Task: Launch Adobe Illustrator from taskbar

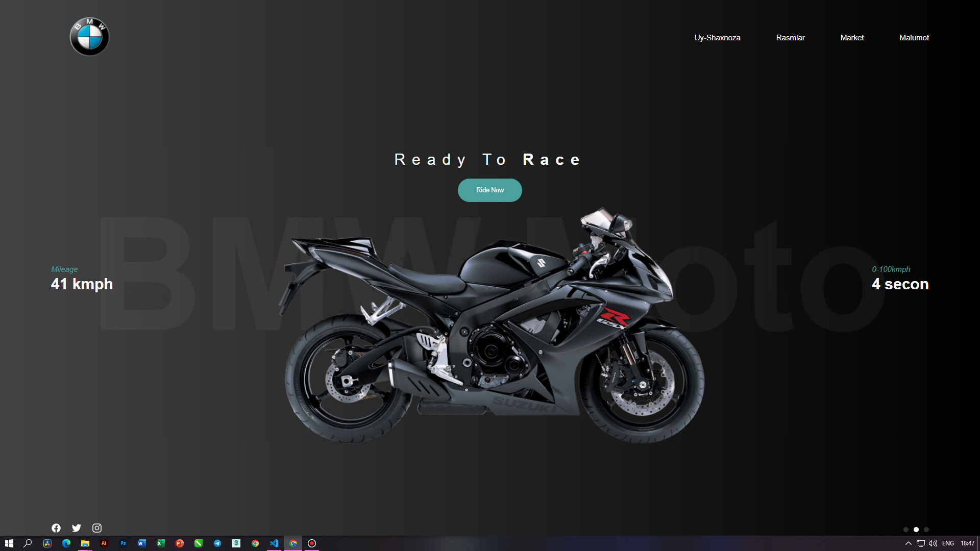Action: [104, 543]
